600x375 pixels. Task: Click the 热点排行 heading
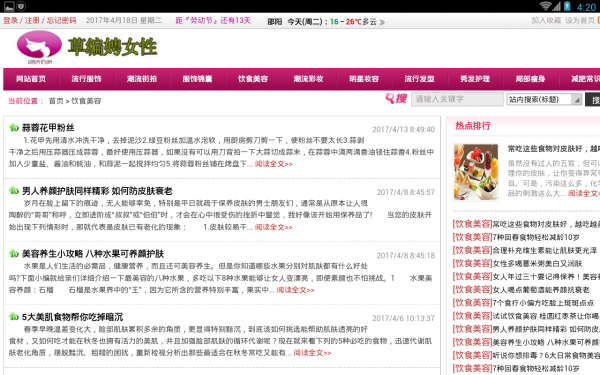[473, 126]
